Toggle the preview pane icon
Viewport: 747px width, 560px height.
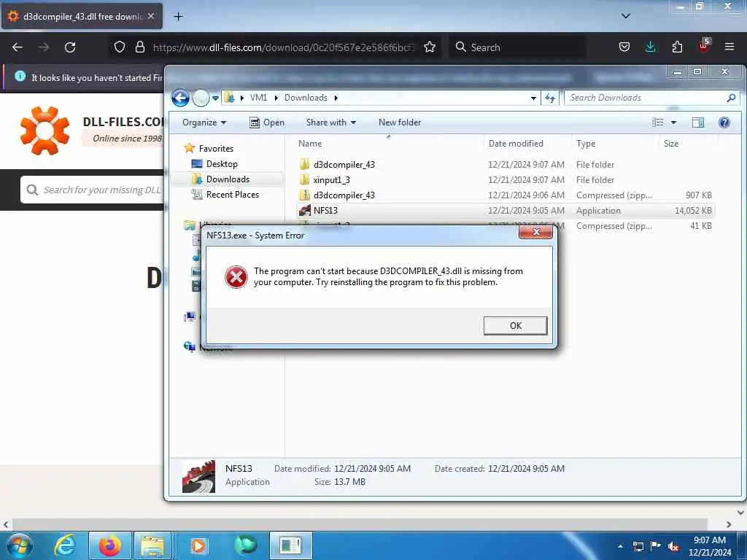pyautogui.click(x=698, y=122)
